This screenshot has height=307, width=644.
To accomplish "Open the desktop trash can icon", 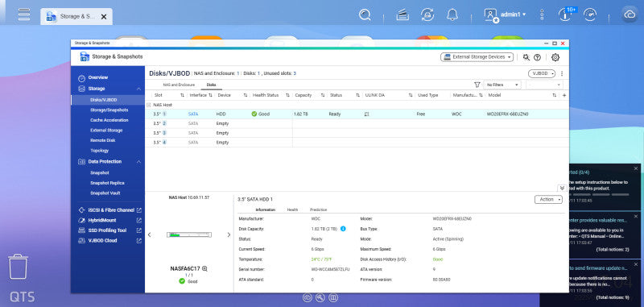I will (18, 267).
